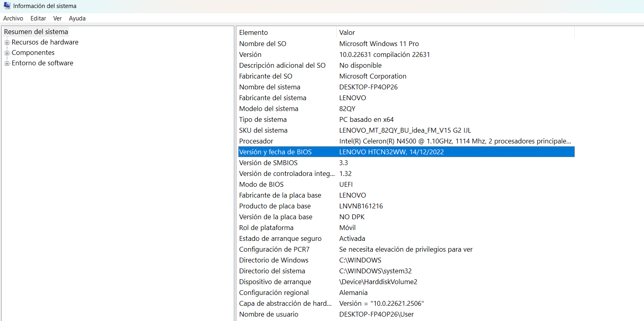Image resolution: width=644 pixels, height=321 pixels.
Task: Open the Ver menu
Action: point(57,18)
